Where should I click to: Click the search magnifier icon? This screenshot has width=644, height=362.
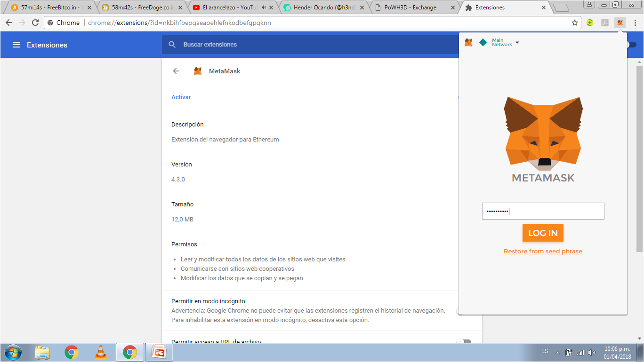coord(172,45)
